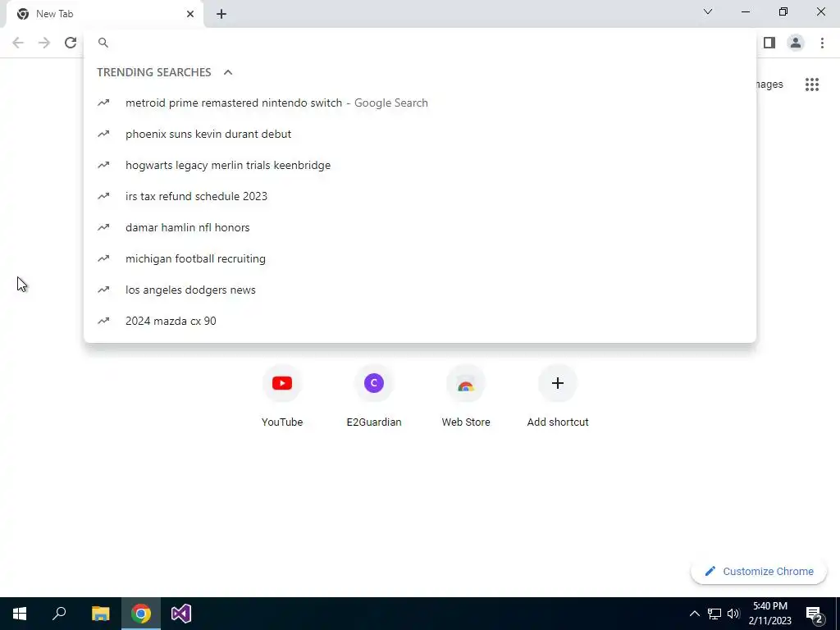Viewport: 840px width, 630px height.
Task: Open the Chrome profile avatar menu
Action: (x=796, y=43)
